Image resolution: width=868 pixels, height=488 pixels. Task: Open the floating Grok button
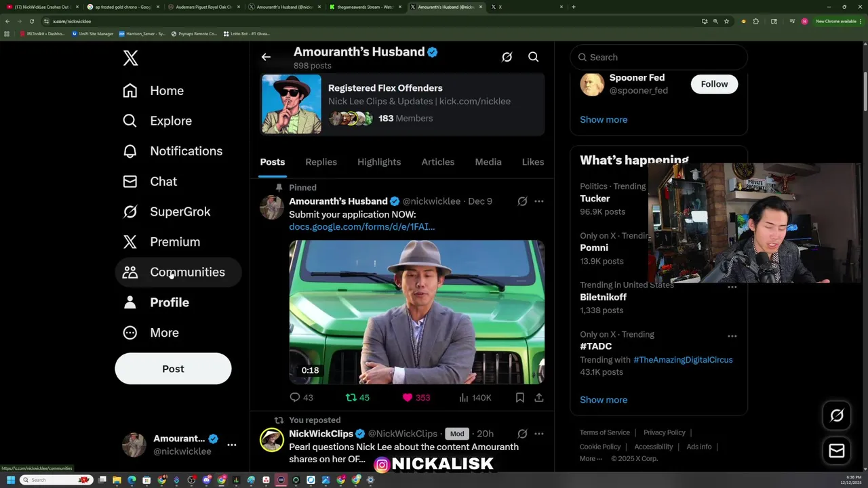click(837, 415)
